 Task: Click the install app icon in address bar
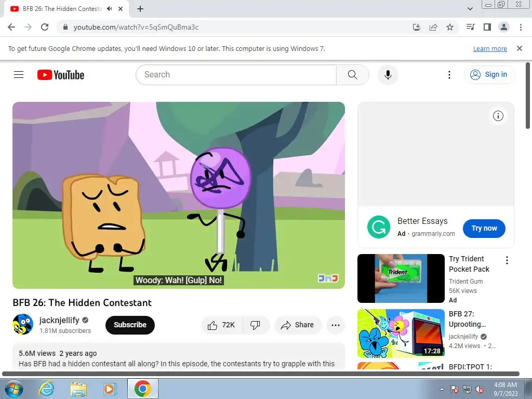point(417,27)
